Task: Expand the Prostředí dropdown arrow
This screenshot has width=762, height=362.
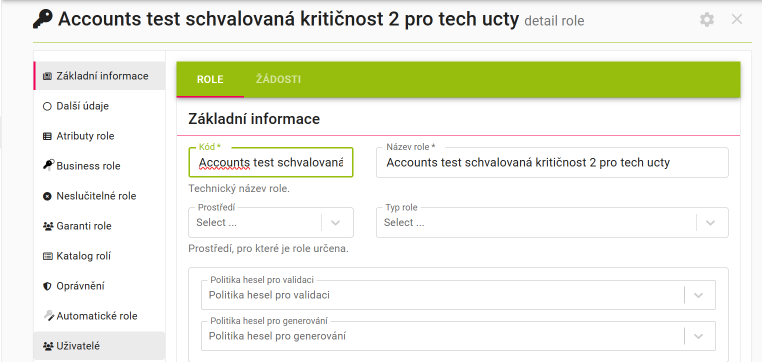Action: point(335,223)
